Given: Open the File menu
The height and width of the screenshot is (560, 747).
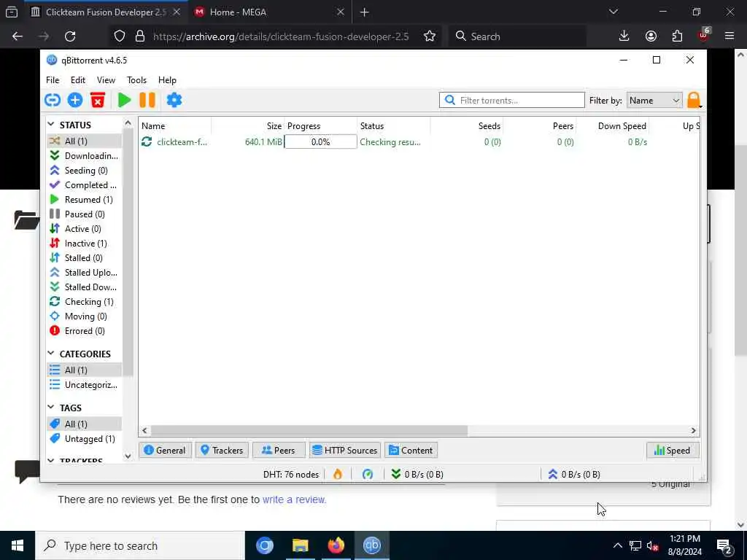Looking at the screenshot, I should coord(53,80).
